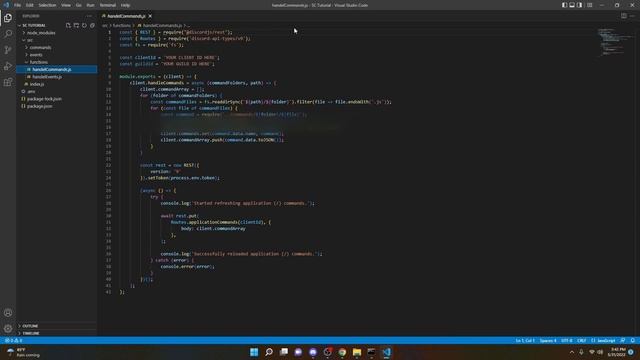The image size is (640, 360).
Task: Click CRLF end of line setting
Action: pos(582,340)
